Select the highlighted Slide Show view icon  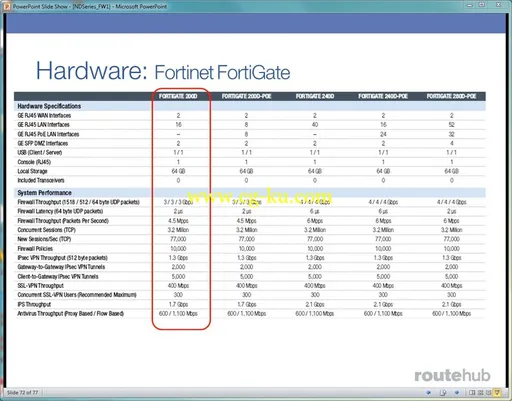pyautogui.click(x=497, y=392)
